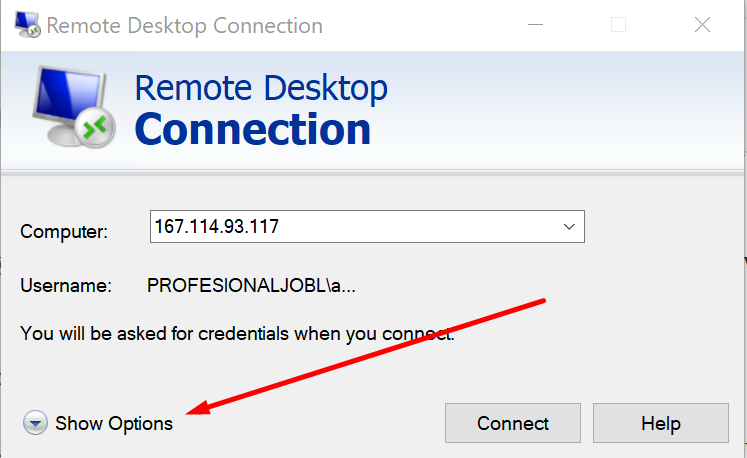This screenshot has height=458, width=747.
Task: Click the green arrows badge on monitor
Action: tap(95, 128)
